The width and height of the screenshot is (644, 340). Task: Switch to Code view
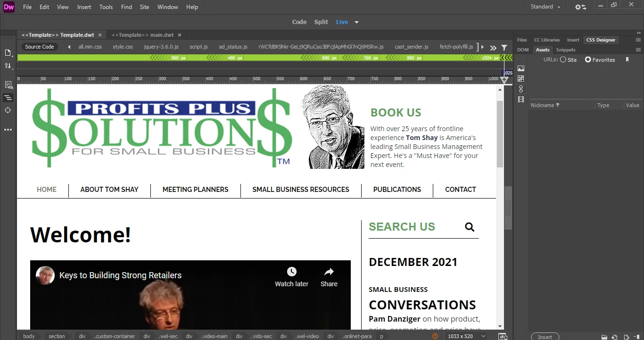pyautogui.click(x=299, y=22)
